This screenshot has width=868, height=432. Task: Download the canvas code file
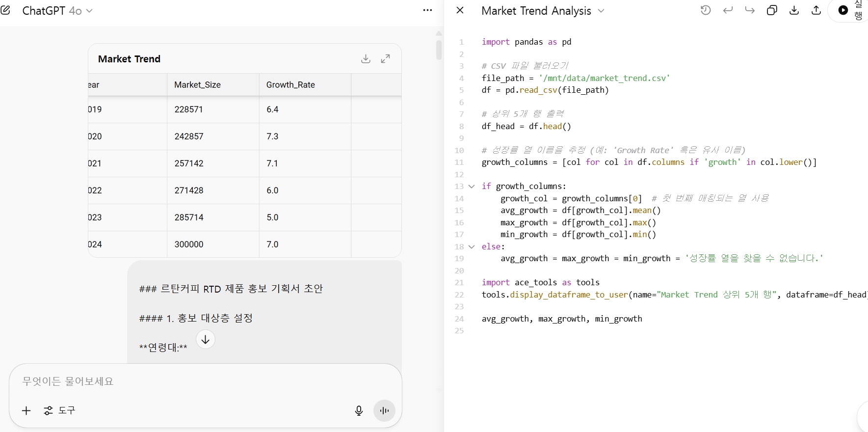coord(794,10)
